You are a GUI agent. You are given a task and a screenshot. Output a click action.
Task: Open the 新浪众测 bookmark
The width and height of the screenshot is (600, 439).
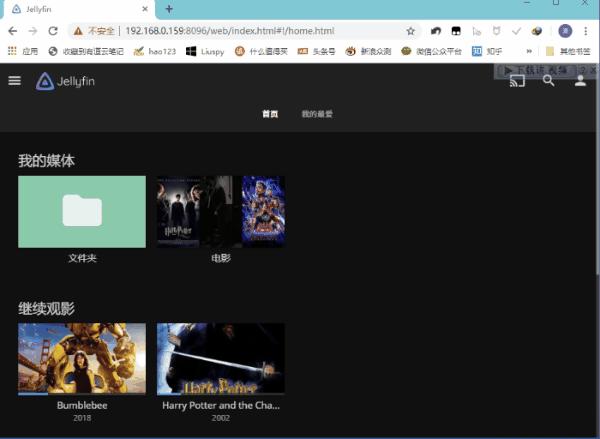coord(368,51)
